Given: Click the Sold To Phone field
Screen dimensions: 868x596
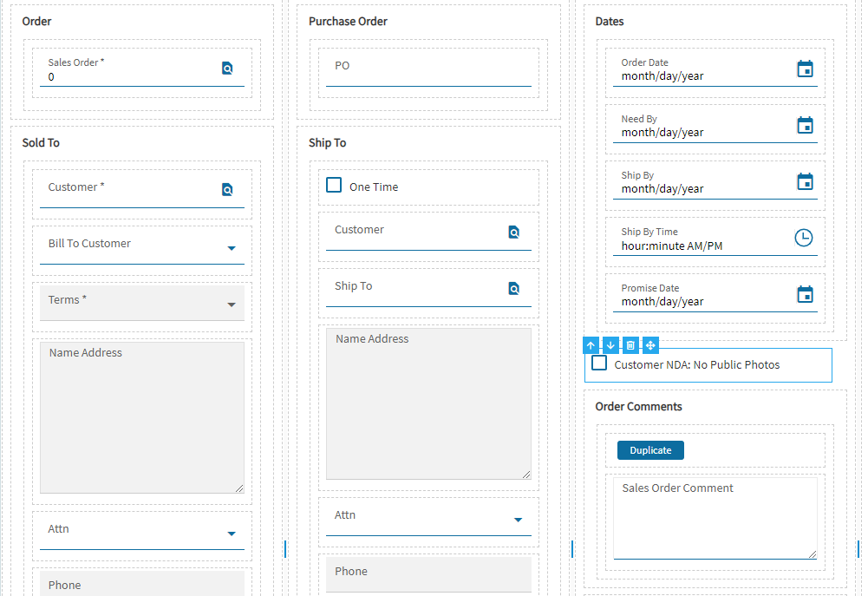Looking at the screenshot, I should pos(141,583).
